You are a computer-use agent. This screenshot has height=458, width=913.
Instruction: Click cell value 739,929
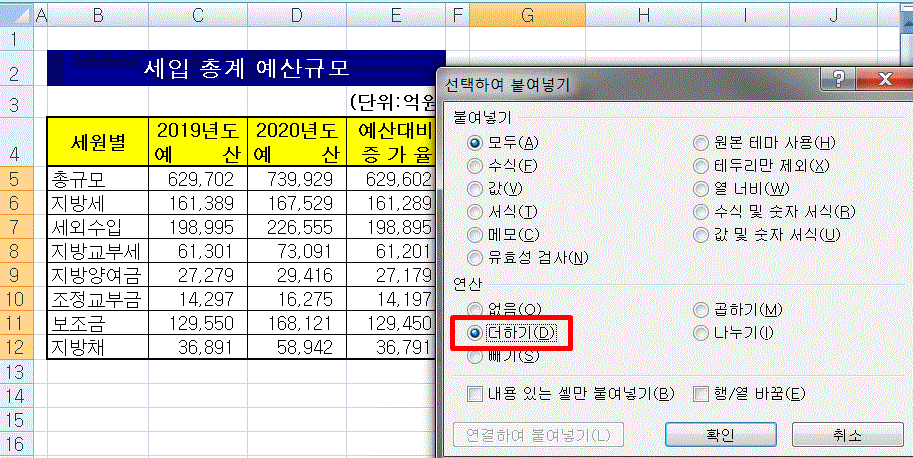(297, 179)
